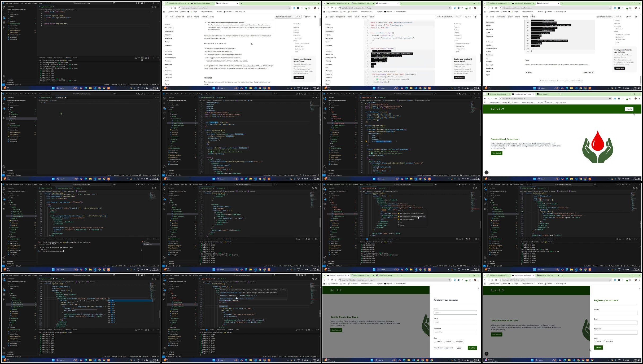This screenshot has width=643, height=364.
Task: Open the Hover Card next-page link
Action: coord(588,72)
